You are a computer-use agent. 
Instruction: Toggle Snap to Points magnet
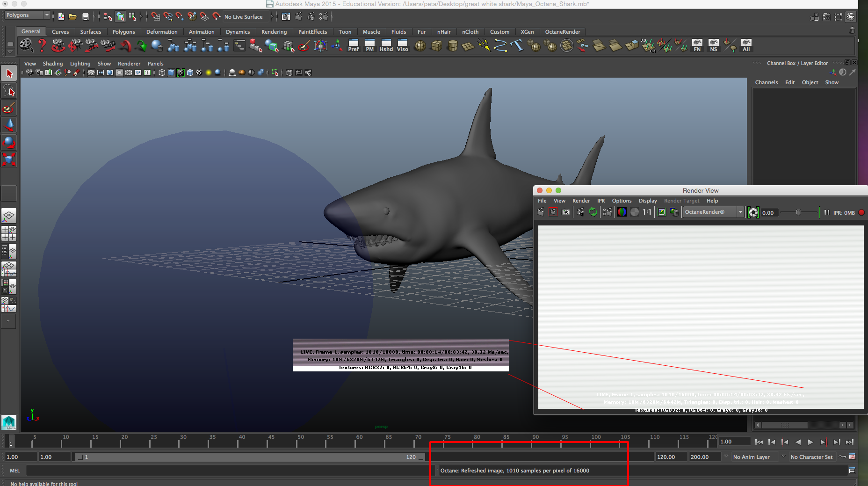pyautogui.click(x=180, y=17)
